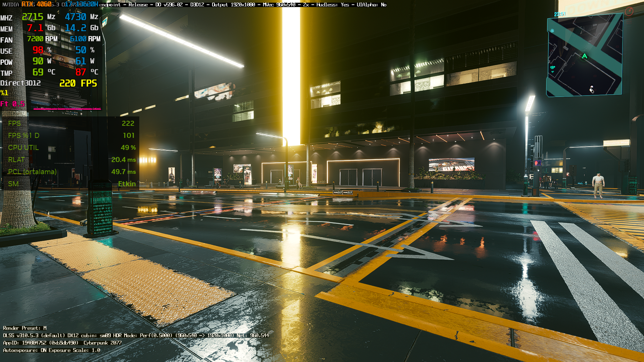
Task: Click the SM status Etkin
Action: 127,184
